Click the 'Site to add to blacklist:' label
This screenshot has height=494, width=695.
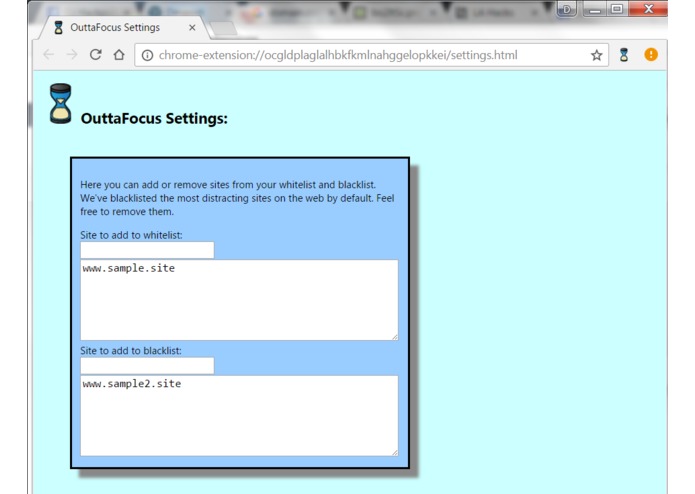[131, 350]
